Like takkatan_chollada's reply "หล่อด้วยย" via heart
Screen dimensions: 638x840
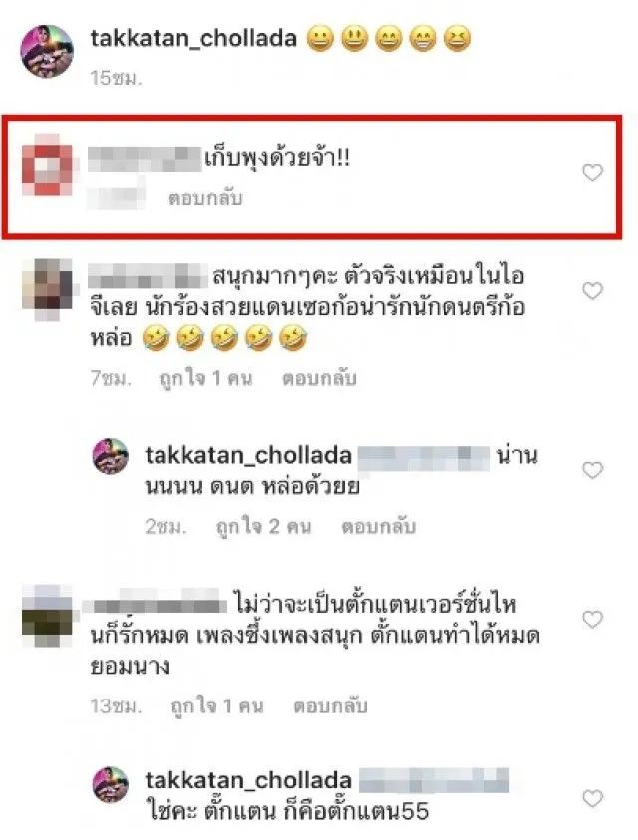[592, 470]
